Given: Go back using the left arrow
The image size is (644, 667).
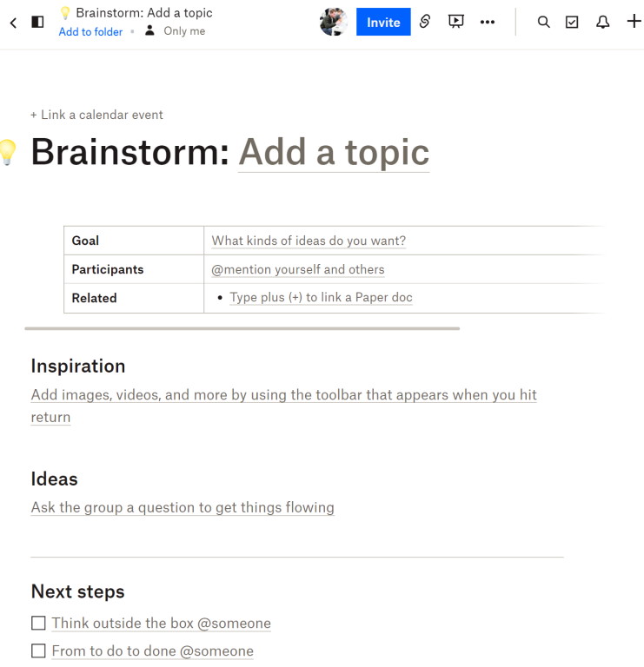Looking at the screenshot, I should coord(13,22).
